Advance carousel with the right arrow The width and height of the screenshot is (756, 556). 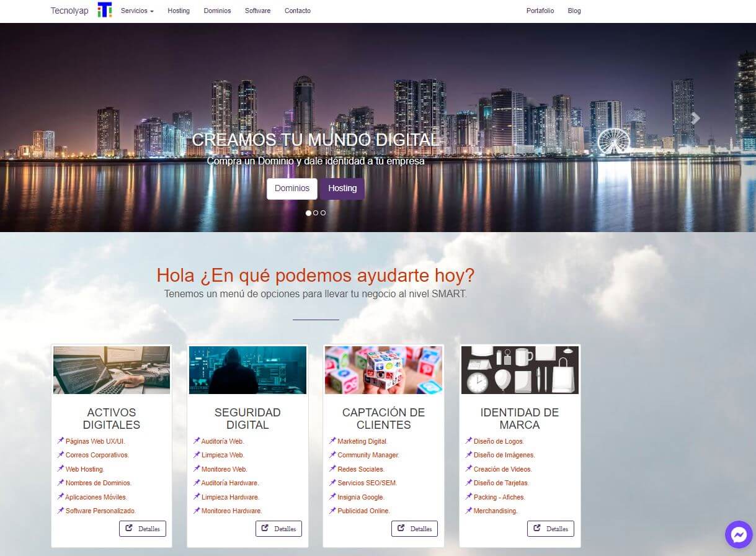coord(695,118)
